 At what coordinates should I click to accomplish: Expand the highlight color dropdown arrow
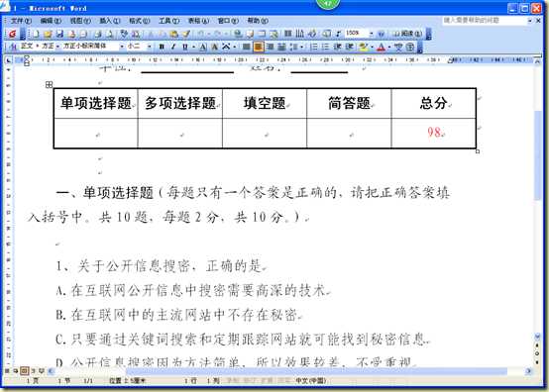[372, 47]
